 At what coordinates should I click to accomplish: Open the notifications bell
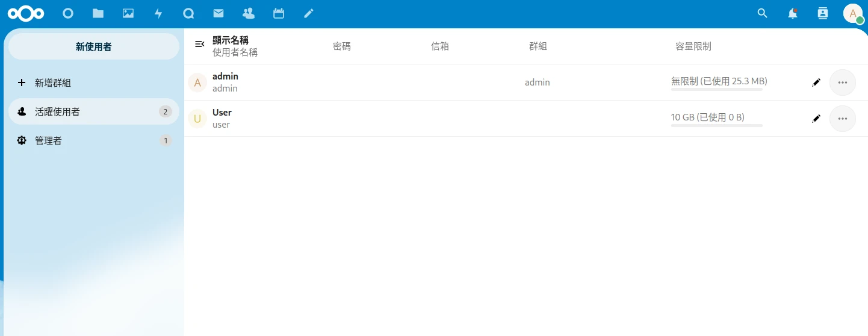tap(793, 13)
